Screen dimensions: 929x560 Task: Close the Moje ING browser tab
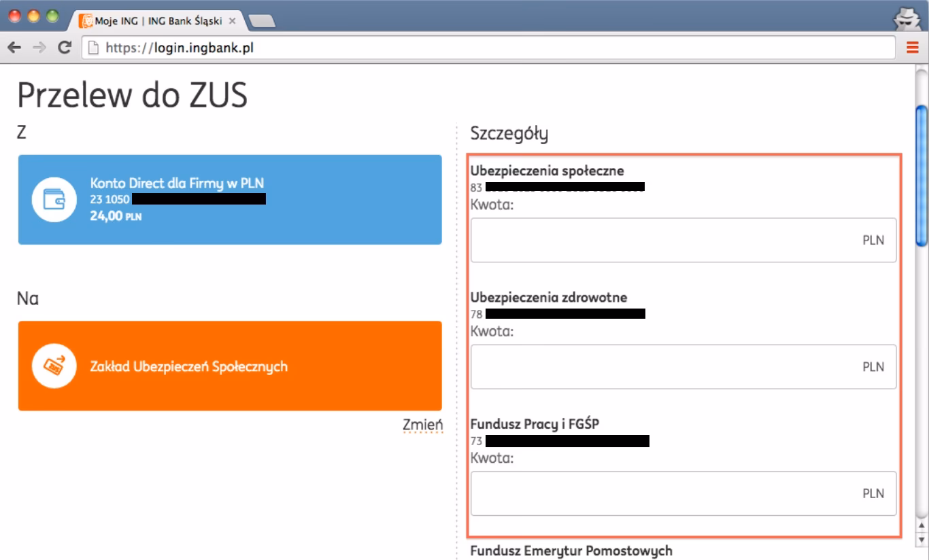pos(232,21)
